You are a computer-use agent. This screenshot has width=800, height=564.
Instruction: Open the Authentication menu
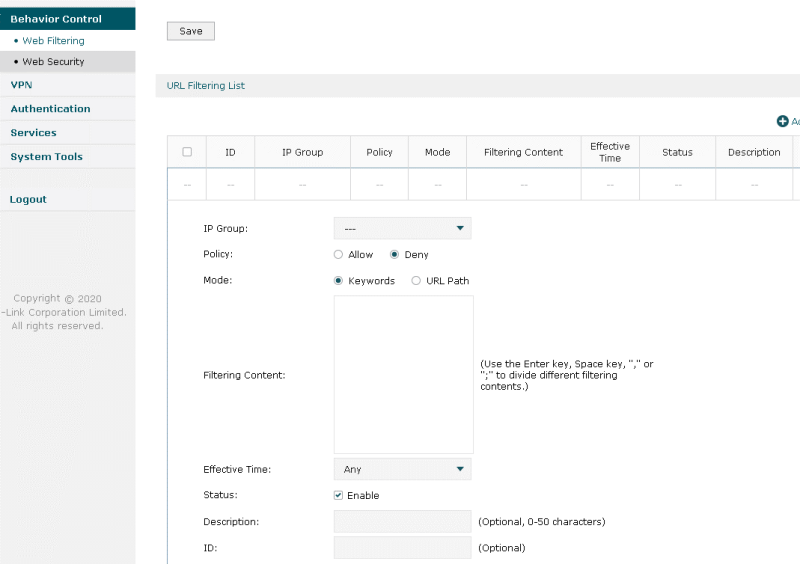(51, 109)
